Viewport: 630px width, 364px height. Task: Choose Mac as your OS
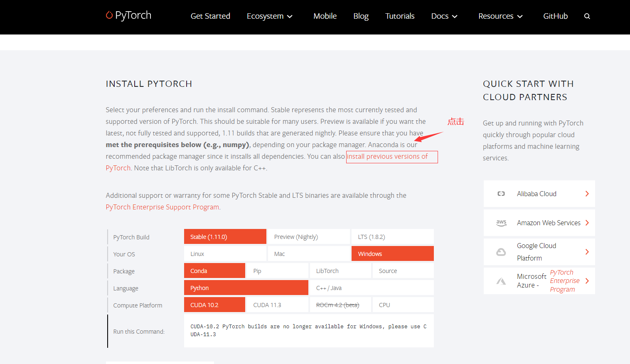point(309,253)
